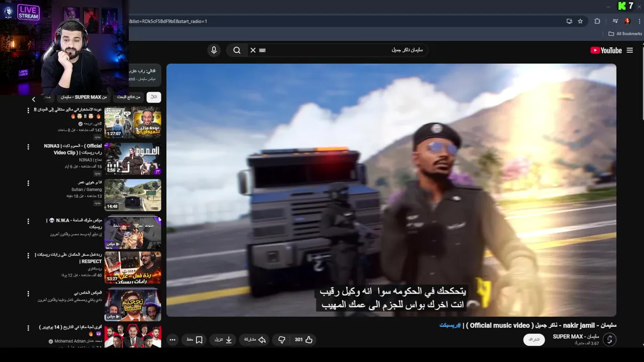Open options menu for RESPECT video
This screenshot has width=644, height=362.
28,255
